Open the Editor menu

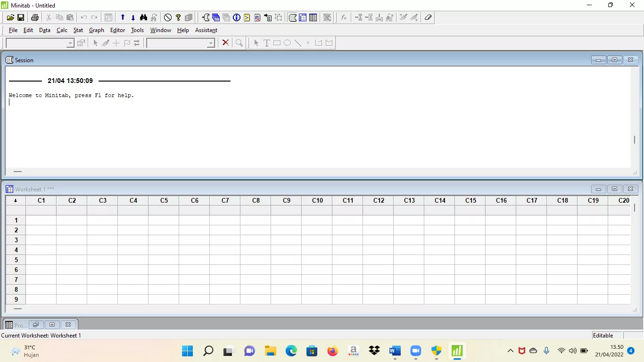pyautogui.click(x=118, y=30)
